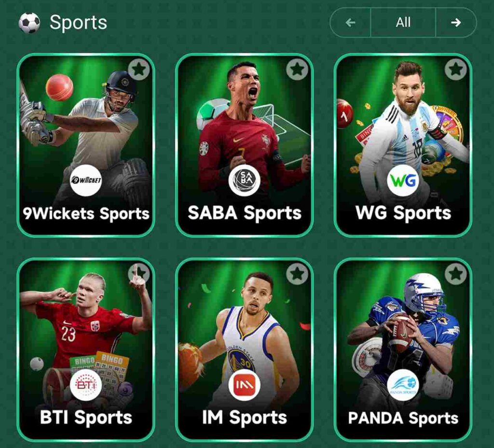Toggle the favorite star on BTI Sports
This screenshot has height=448, width=494.
click(x=139, y=274)
